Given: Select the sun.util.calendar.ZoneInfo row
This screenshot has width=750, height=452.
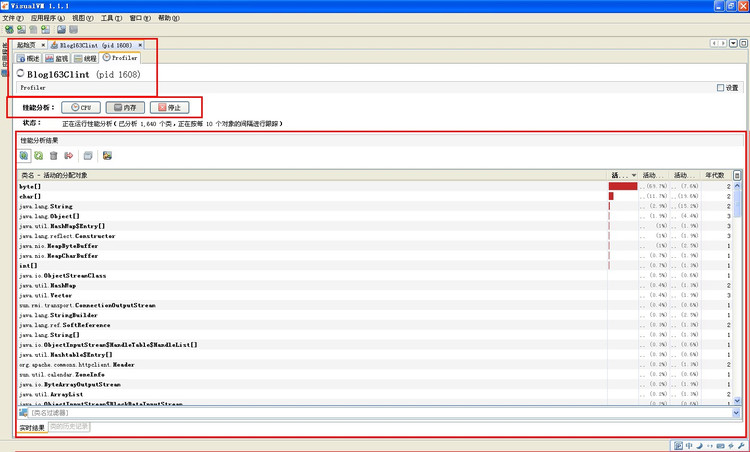Looking at the screenshot, I should click(x=375, y=375).
